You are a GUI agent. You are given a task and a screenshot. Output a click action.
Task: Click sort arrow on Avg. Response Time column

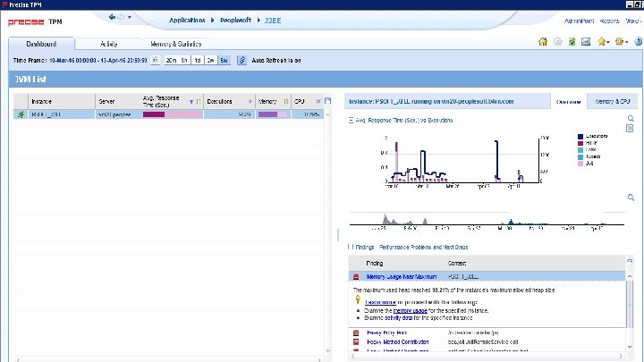(x=191, y=101)
